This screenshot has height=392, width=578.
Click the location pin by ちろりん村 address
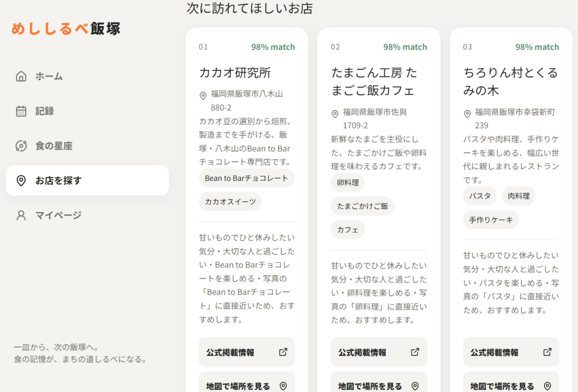coord(467,114)
